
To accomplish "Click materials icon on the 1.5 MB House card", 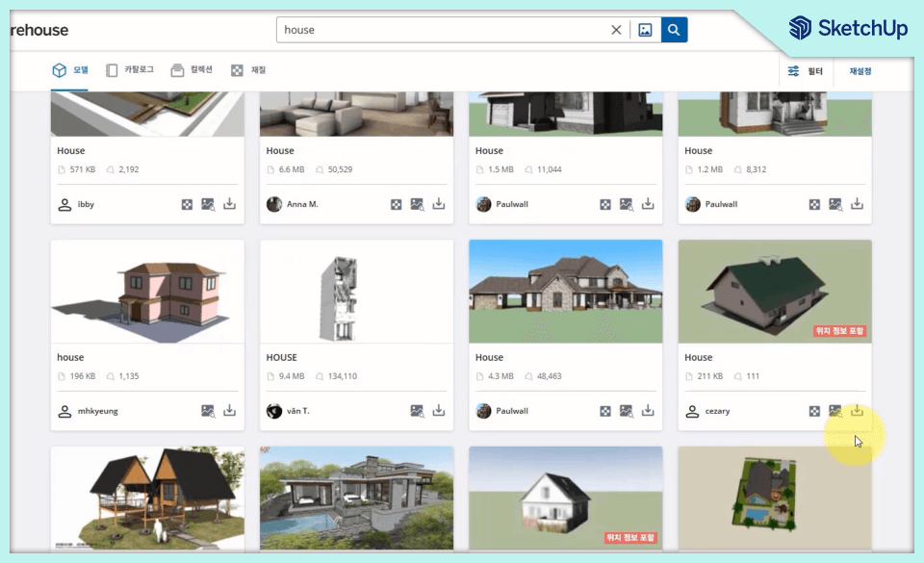I will [605, 204].
